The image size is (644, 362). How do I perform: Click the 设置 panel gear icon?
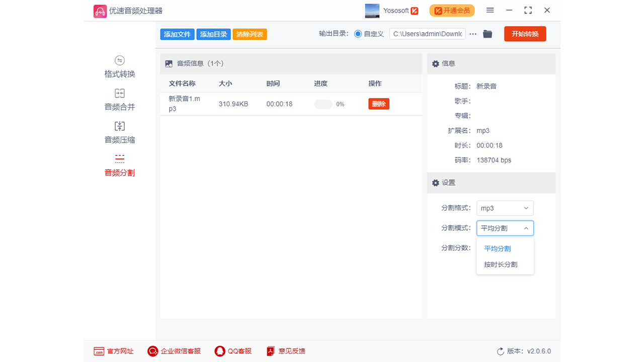435,183
